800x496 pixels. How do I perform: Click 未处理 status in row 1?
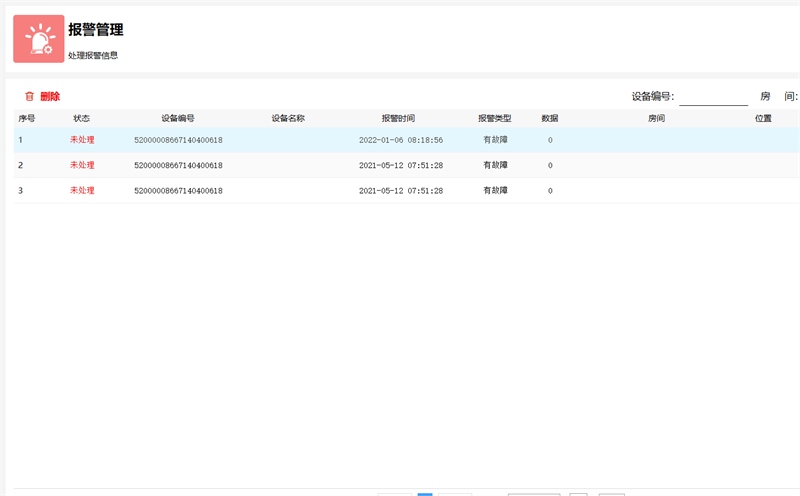click(82, 140)
